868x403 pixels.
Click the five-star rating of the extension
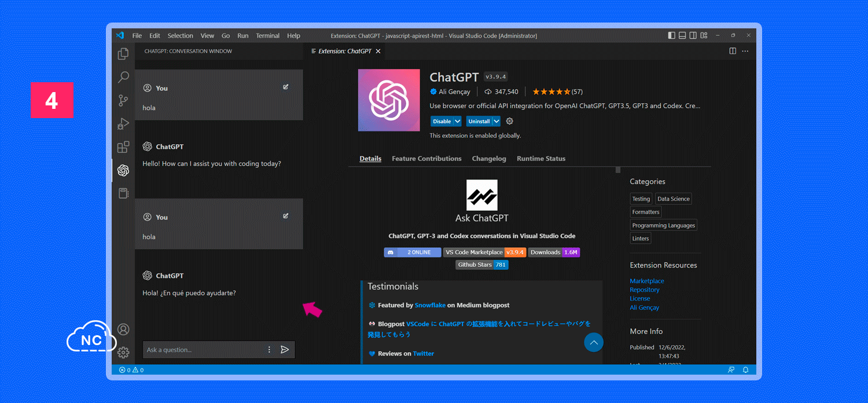(x=551, y=91)
